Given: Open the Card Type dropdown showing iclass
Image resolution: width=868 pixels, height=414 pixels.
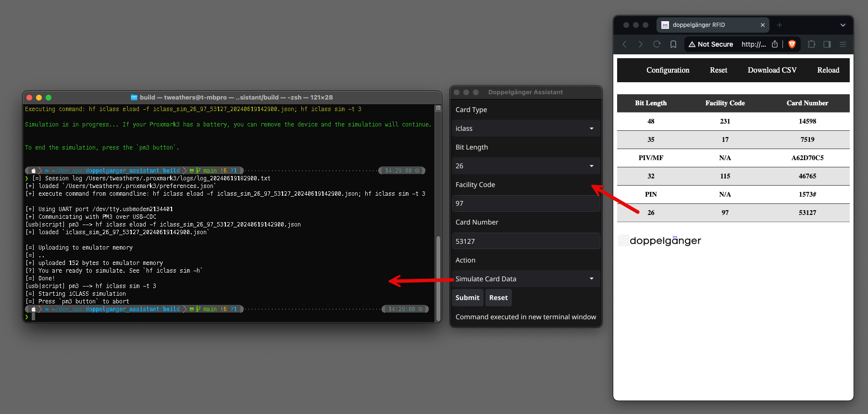Looking at the screenshot, I should point(526,128).
